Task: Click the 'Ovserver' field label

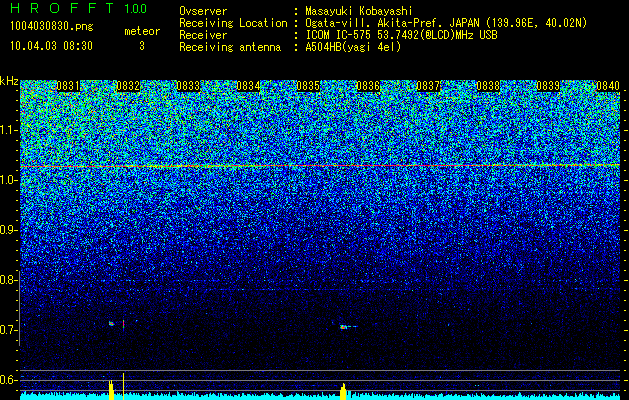Action: 203,11
